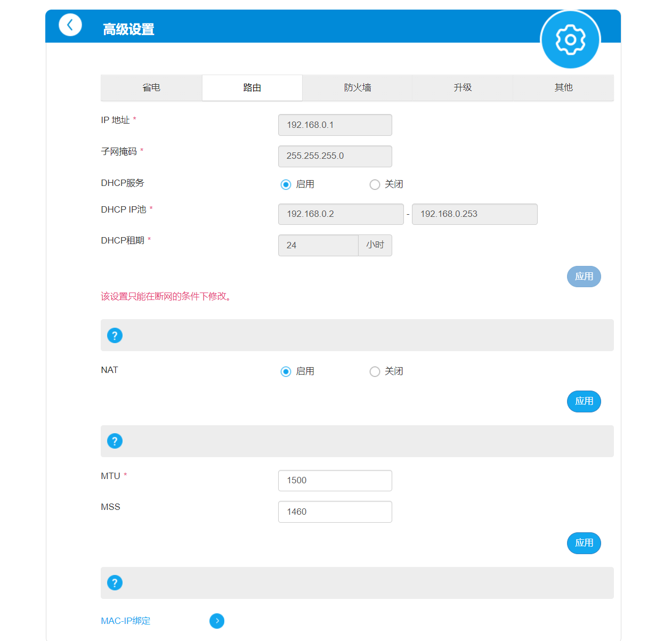Click the settings gear icon
The width and height of the screenshot is (672, 641).
click(570, 40)
